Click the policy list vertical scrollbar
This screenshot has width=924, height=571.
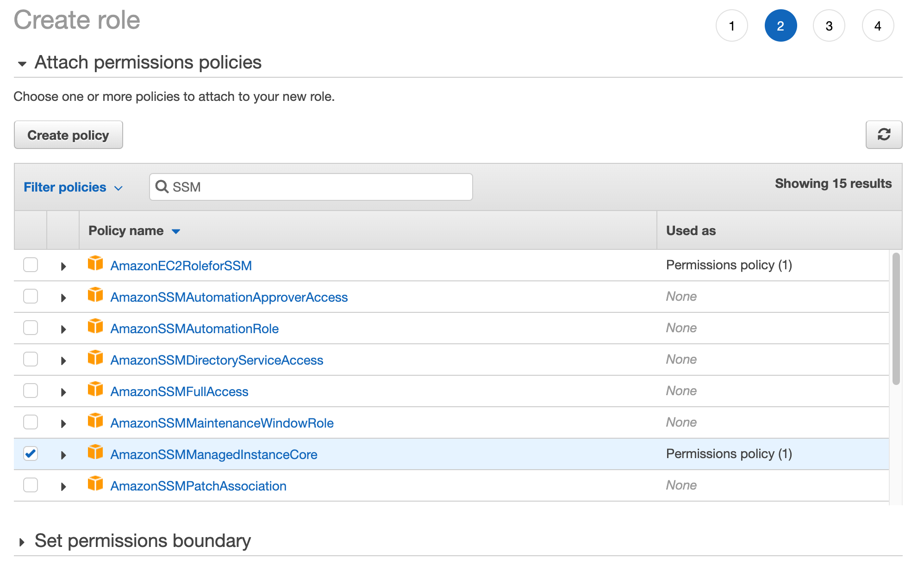pyautogui.click(x=896, y=318)
